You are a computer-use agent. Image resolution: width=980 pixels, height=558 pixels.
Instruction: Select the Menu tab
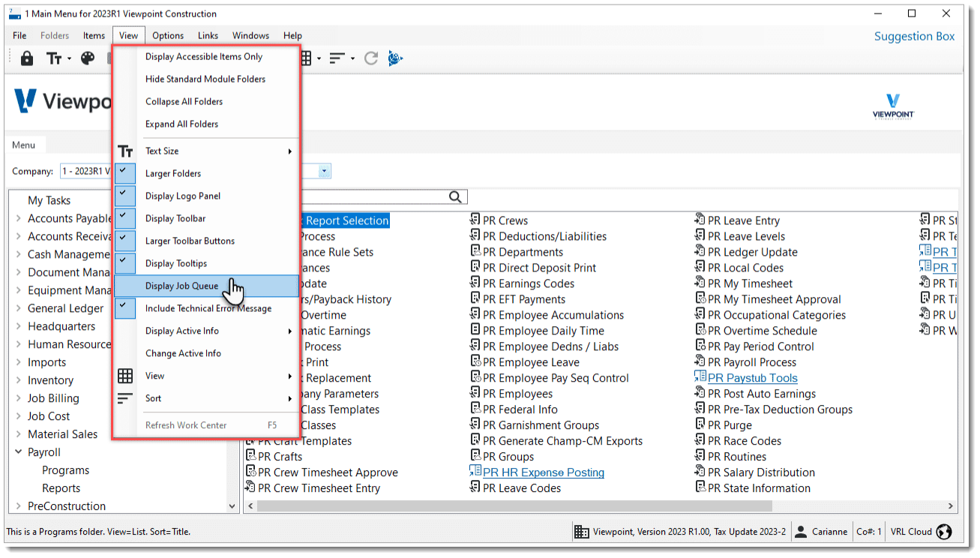pyautogui.click(x=23, y=145)
